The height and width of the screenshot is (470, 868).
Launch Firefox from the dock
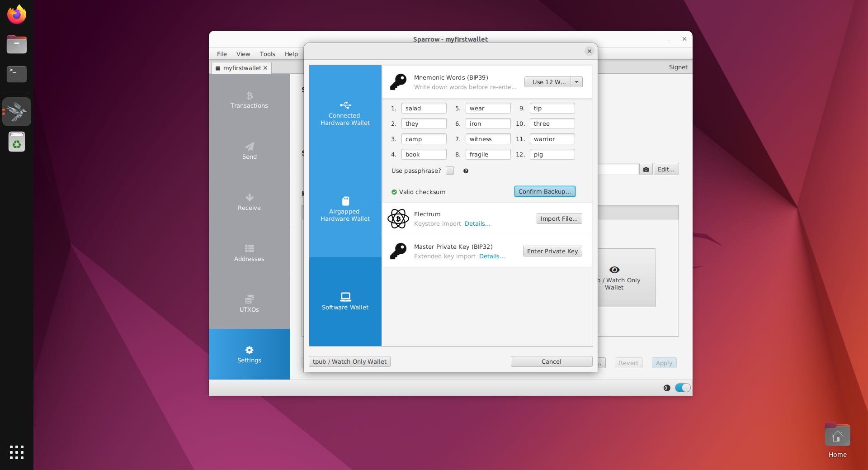[x=17, y=14]
